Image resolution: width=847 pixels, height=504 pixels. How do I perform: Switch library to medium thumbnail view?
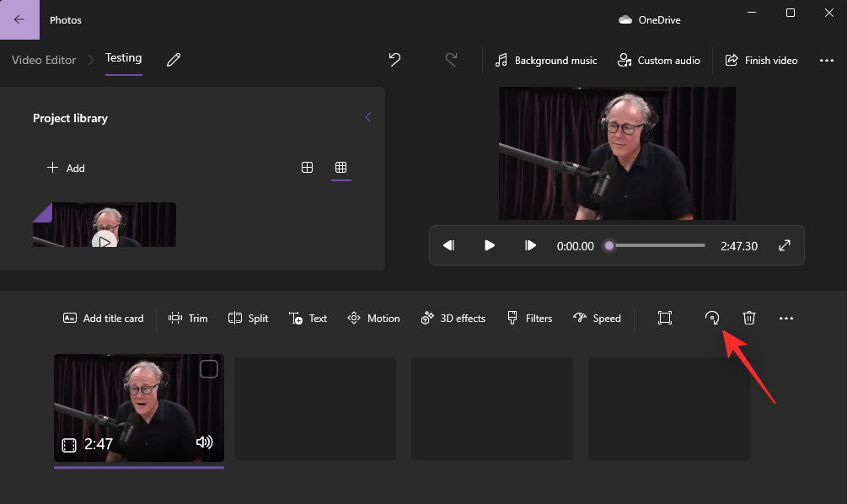pos(307,168)
